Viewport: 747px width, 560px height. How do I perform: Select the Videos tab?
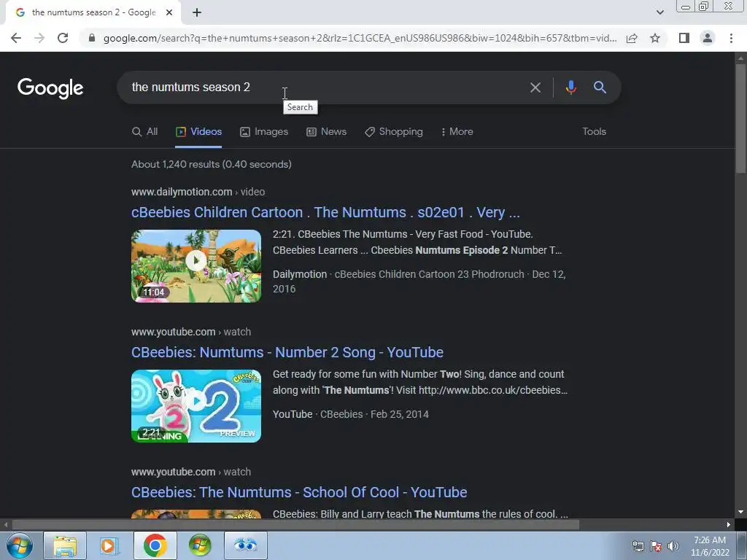[x=198, y=132]
